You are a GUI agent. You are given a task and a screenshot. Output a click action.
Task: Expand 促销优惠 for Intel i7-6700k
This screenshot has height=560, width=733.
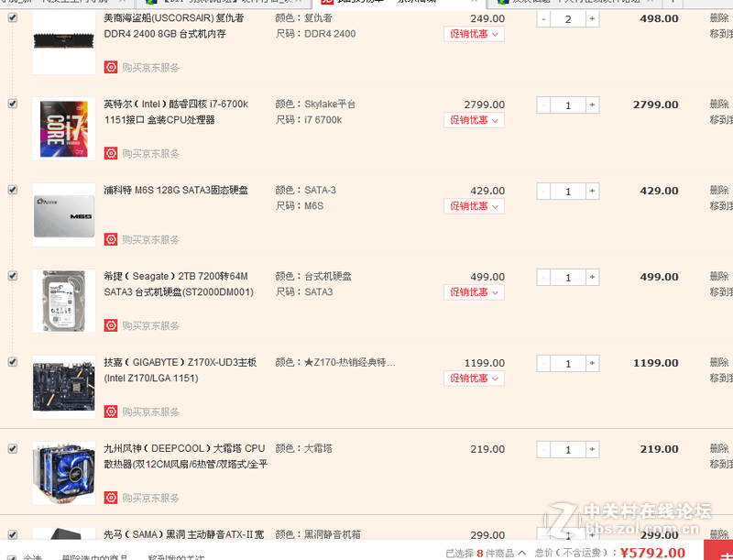coord(474,120)
